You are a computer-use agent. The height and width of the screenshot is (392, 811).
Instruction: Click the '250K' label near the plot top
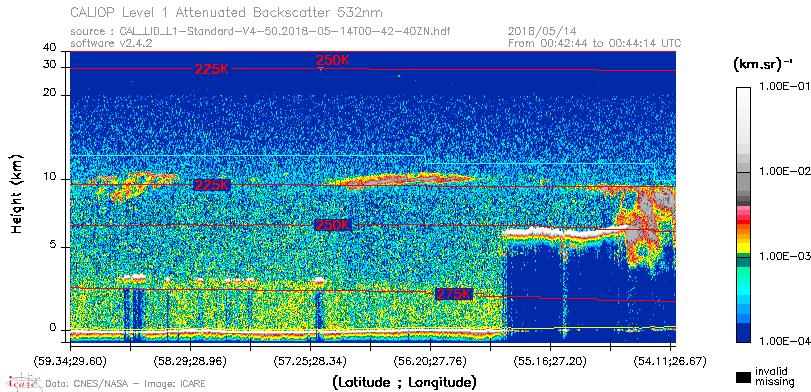333,61
